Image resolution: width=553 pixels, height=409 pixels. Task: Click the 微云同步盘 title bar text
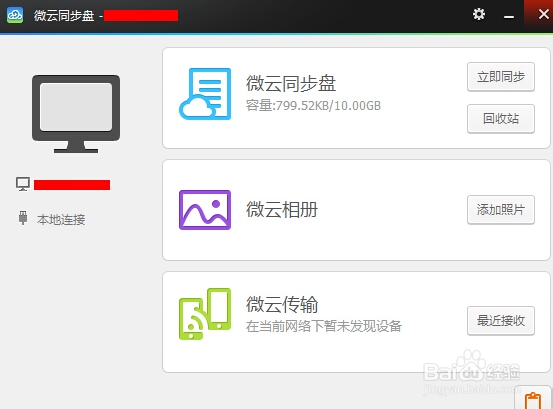pyautogui.click(x=64, y=16)
